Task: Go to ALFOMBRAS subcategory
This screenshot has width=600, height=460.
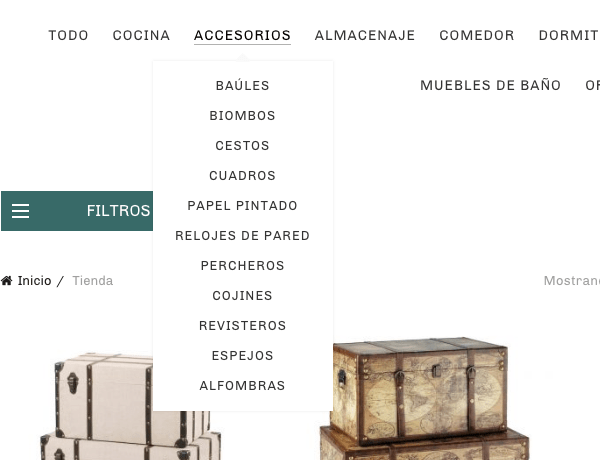Action: coord(243,385)
